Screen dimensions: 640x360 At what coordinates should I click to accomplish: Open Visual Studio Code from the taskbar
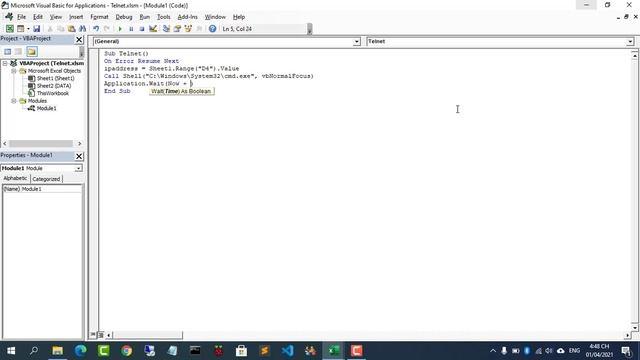click(x=287, y=351)
